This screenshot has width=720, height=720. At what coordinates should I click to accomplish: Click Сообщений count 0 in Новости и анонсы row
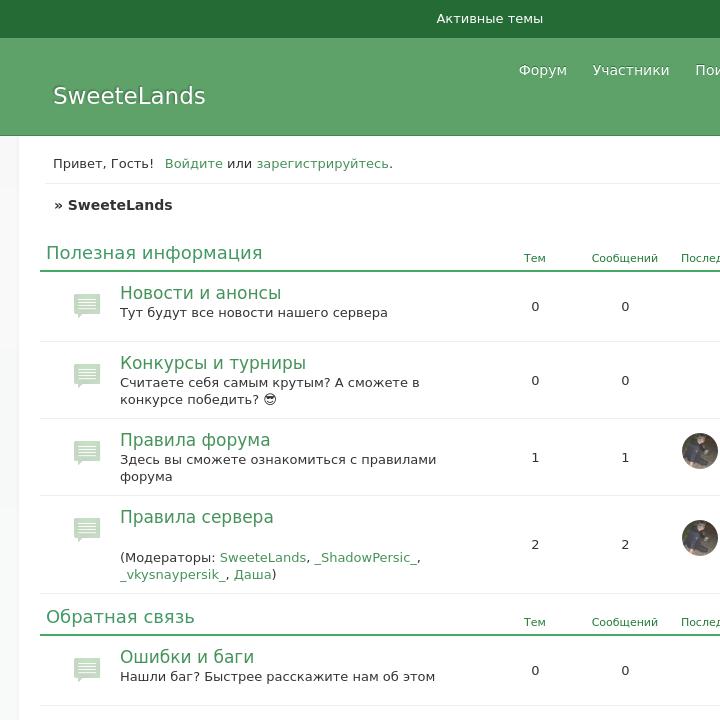pos(625,307)
